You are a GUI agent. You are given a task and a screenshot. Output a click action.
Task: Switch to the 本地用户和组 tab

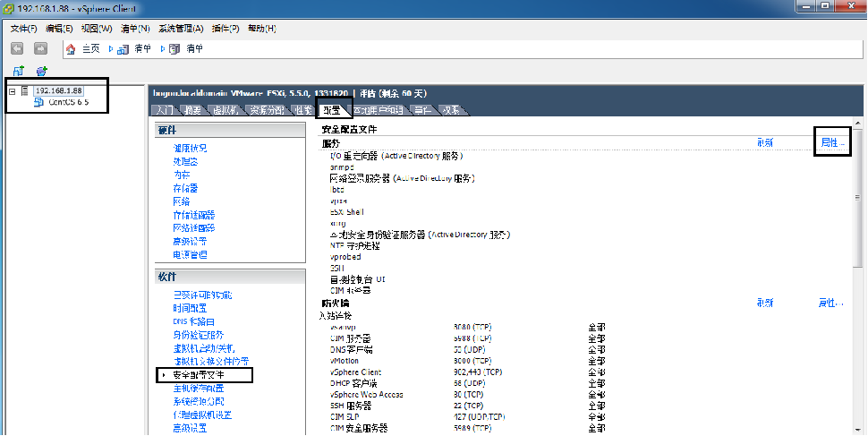tap(380, 110)
